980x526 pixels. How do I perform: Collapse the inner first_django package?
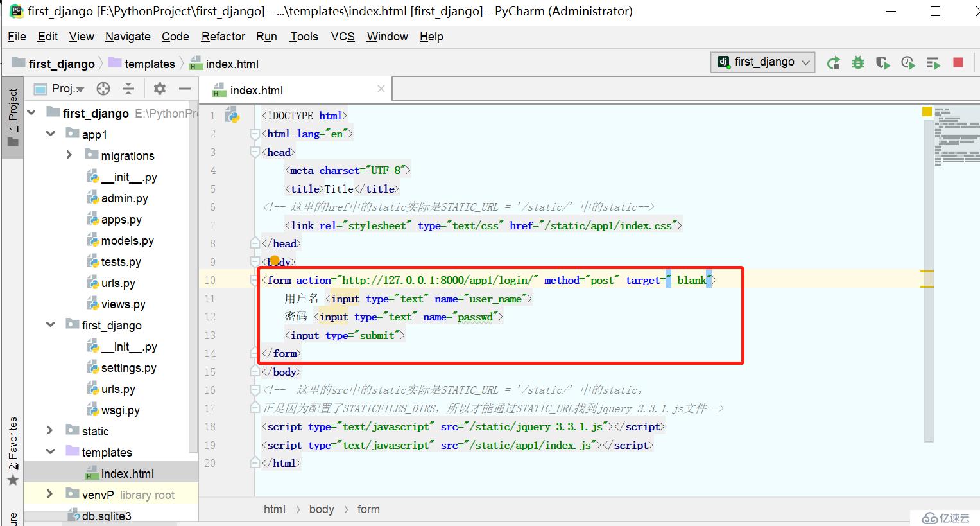point(51,325)
